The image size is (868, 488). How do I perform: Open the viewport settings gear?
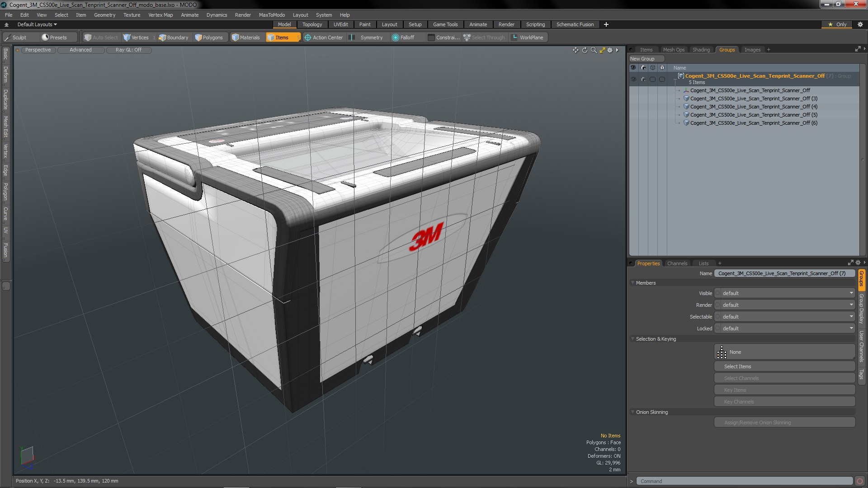click(x=610, y=50)
